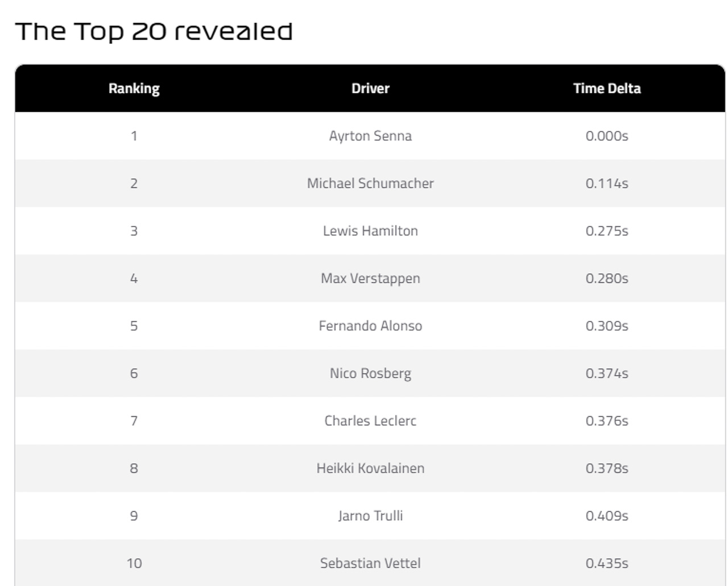Select the Max Verstappen driver cell
Screen dimensions: 728x586
[x=370, y=279]
